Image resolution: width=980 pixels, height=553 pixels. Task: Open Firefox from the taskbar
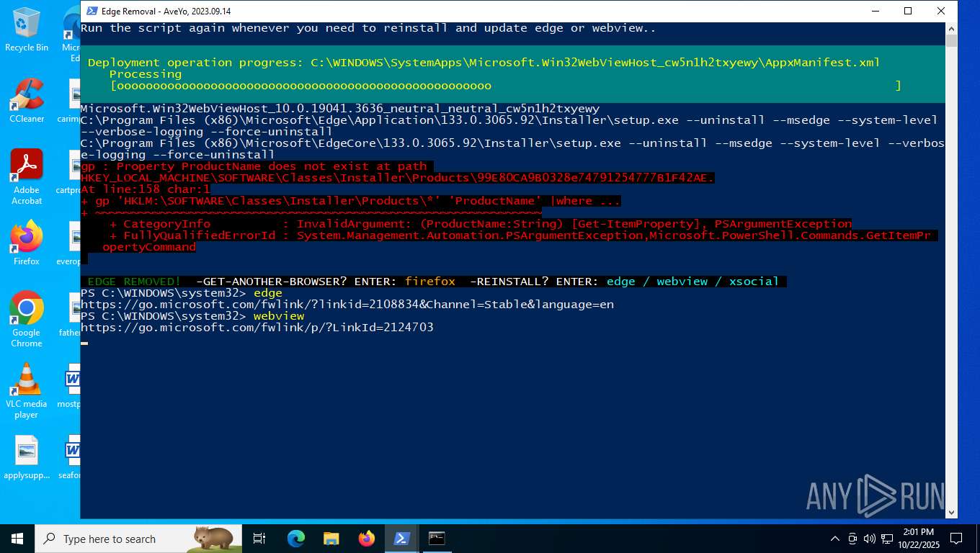click(366, 539)
